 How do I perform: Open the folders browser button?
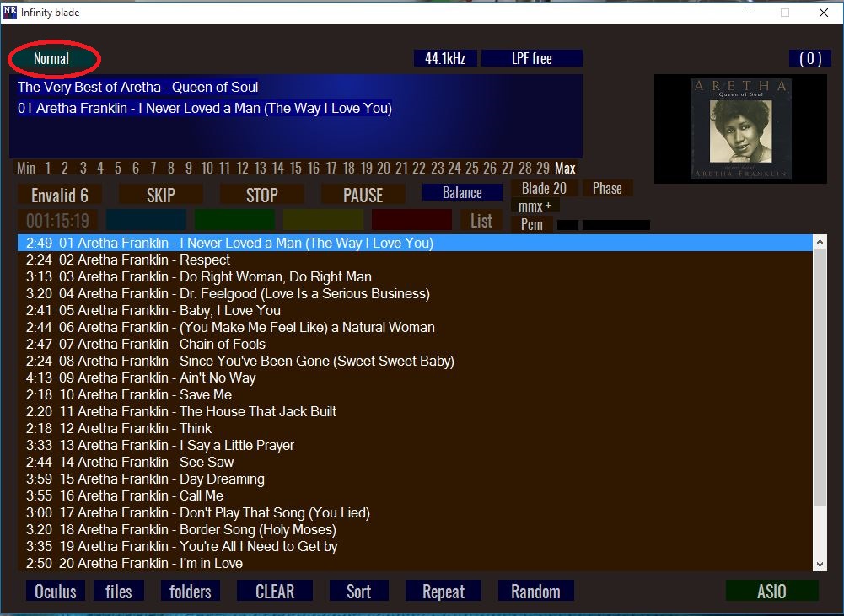[x=190, y=592]
